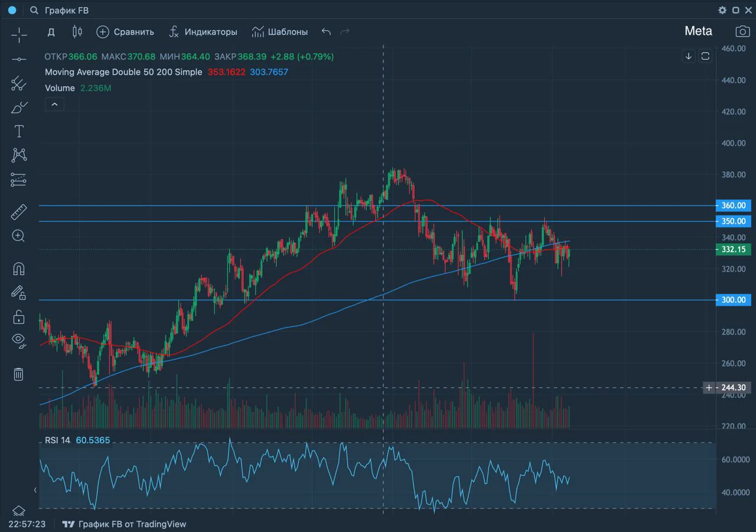Click the 350.00 price line label
Image resolution: width=756 pixels, height=532 pixels.
734,221
